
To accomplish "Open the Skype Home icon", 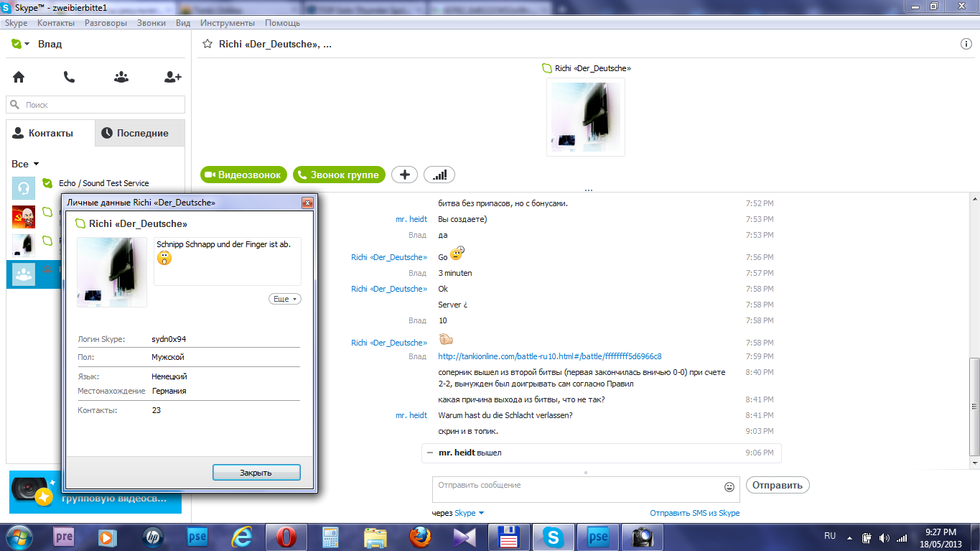I will [x=19, y=77].
